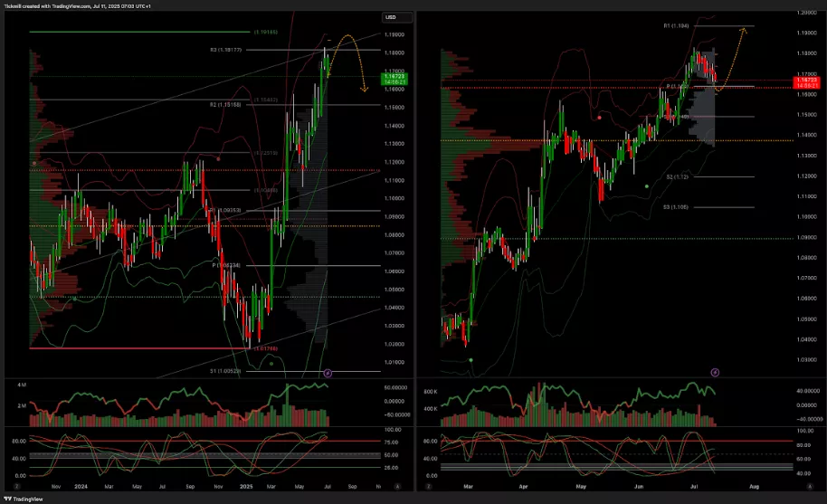Image resolution: width=827 pixels, height=504 pixels.
Task: Click the green dot near the left chart's 2025 low
Action: click(x=271, y=363)
